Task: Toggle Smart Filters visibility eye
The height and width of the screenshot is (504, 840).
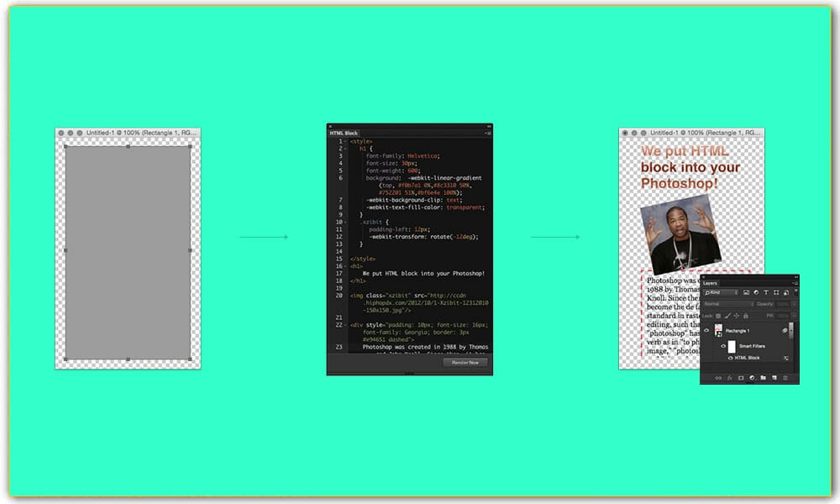Action: (722, 345)
